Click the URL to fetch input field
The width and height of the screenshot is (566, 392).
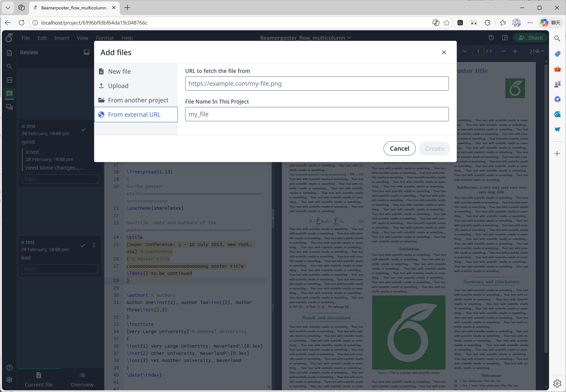pyautogui.click(x=316, y=84)
